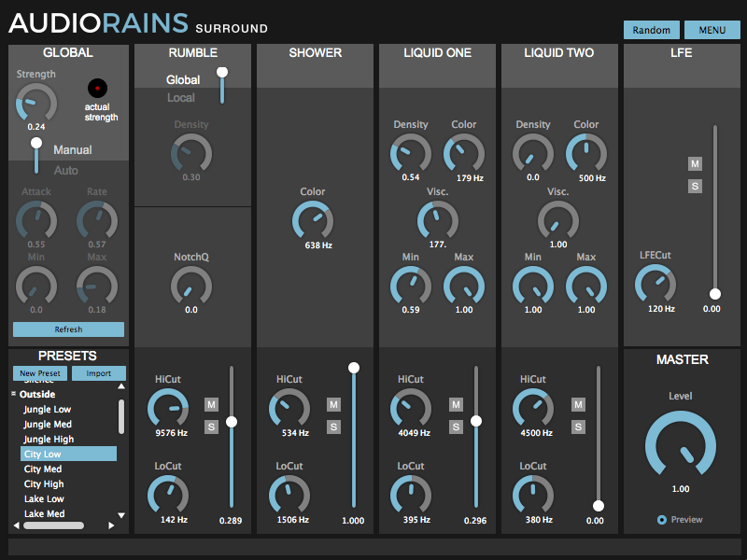Image resolution: width=747 pixels, height=560 pixels.
Task: Create a New Preset
Action: [x=40, y=373]
